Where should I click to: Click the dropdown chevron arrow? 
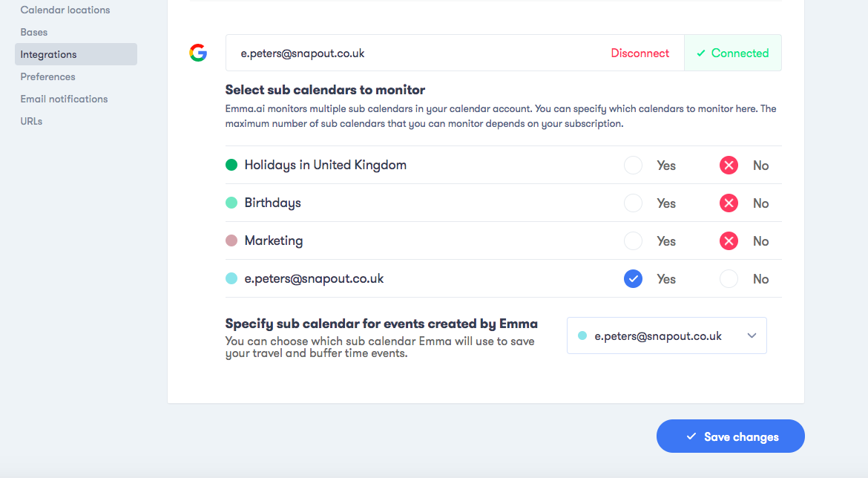(x=752, y=335)
